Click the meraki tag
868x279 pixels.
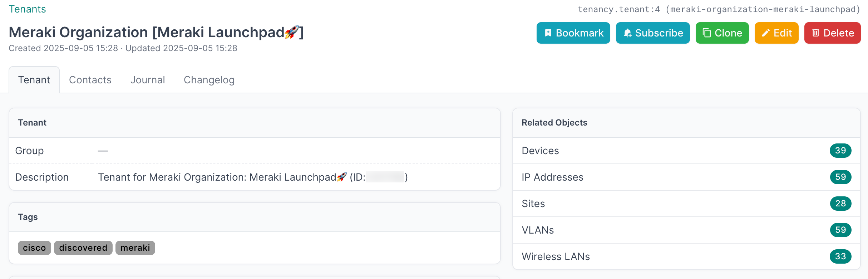[135, 248]
